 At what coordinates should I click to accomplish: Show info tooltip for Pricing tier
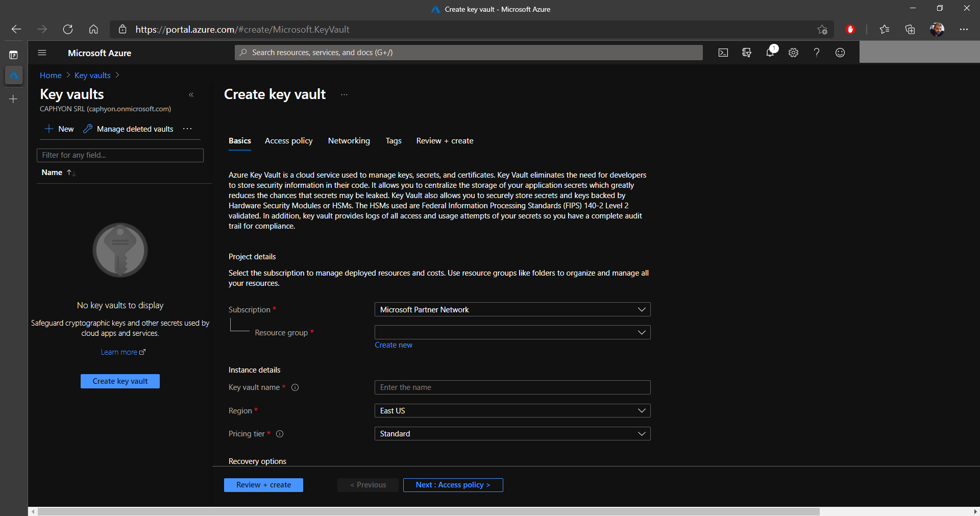point(280,434)
